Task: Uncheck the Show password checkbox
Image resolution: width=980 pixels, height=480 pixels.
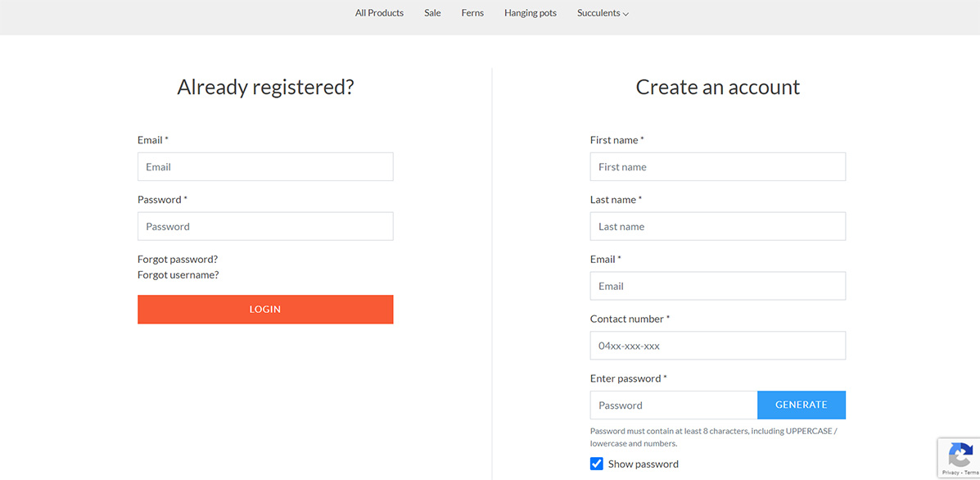Action: click(x=597, y=464)
